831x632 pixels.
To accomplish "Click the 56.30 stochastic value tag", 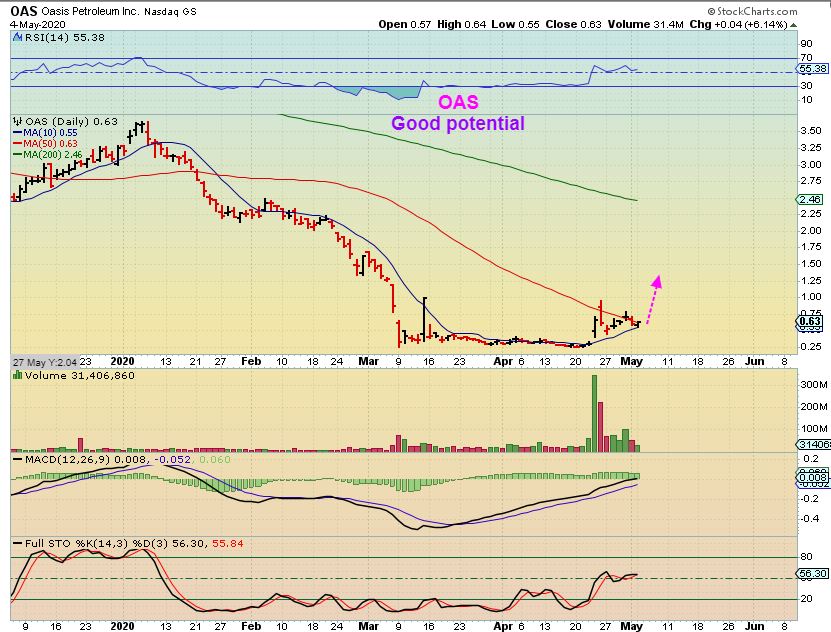I will coord(813,574).
